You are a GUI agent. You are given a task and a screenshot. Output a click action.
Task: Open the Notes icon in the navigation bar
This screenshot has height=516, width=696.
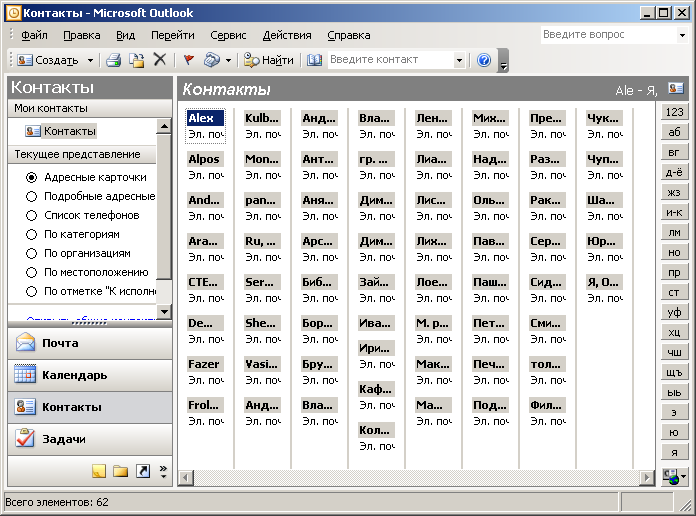99,471
